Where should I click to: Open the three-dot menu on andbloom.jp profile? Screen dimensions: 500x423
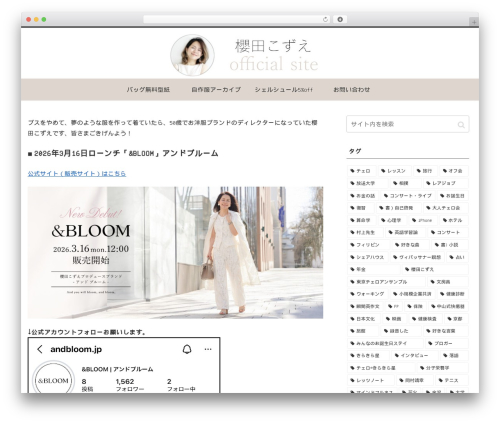pos(208,349)
